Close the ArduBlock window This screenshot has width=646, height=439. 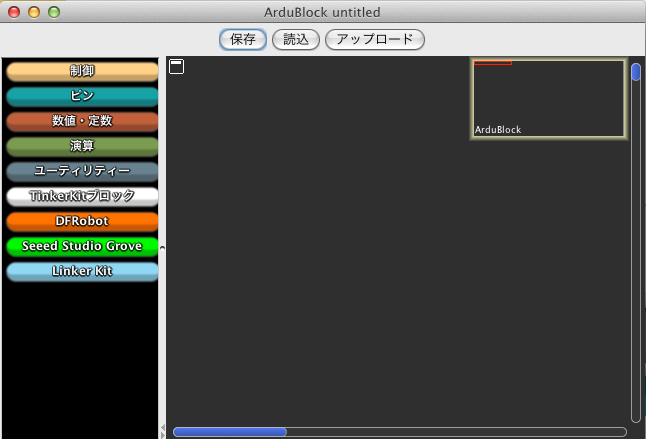(x=13, y=12)
